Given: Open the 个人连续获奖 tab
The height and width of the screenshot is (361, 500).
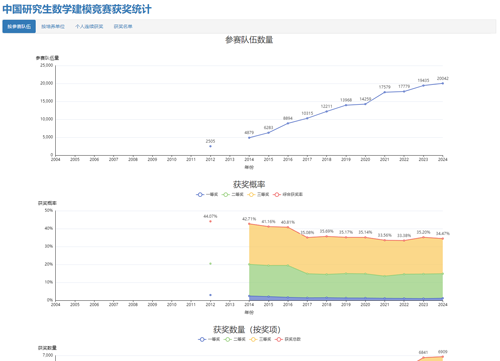Looking at the screenshot, I should pos(89,27).
